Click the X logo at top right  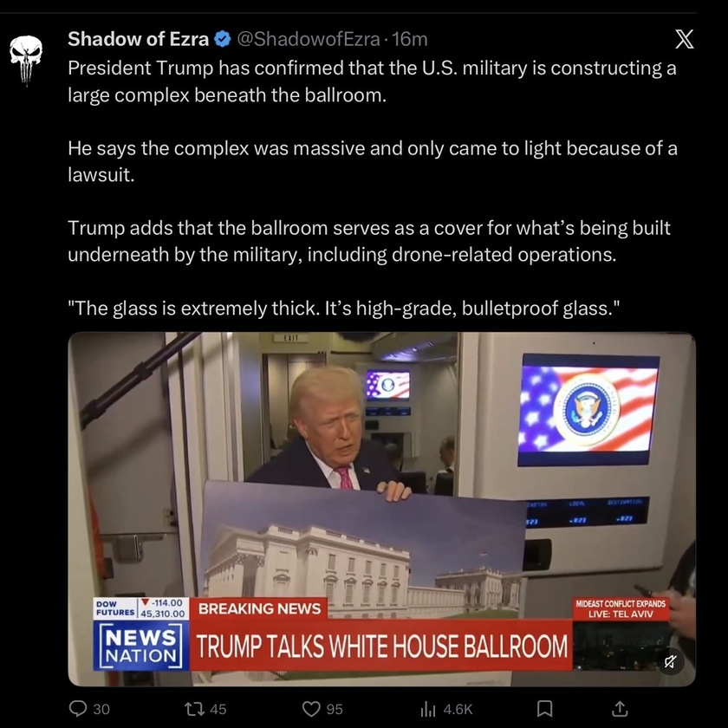point(685,39)
